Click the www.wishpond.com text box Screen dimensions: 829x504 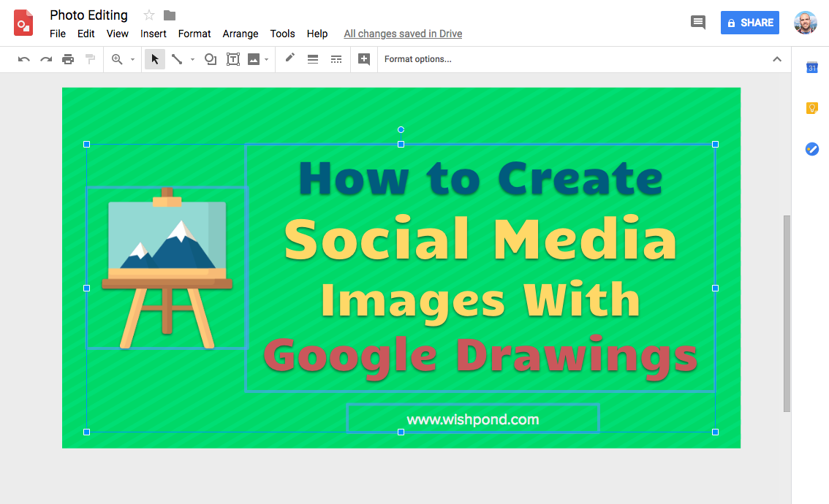point(473,419)
